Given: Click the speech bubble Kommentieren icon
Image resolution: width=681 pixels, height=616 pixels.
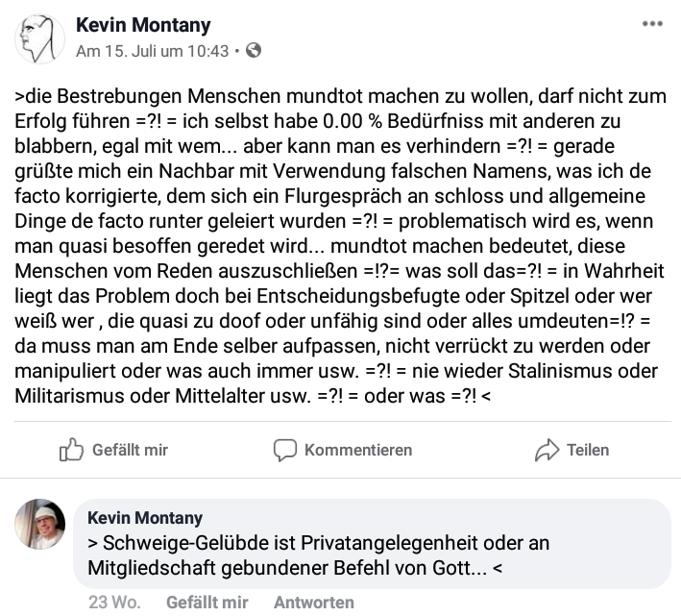Looking at the screenshot, I should [285, 450].
